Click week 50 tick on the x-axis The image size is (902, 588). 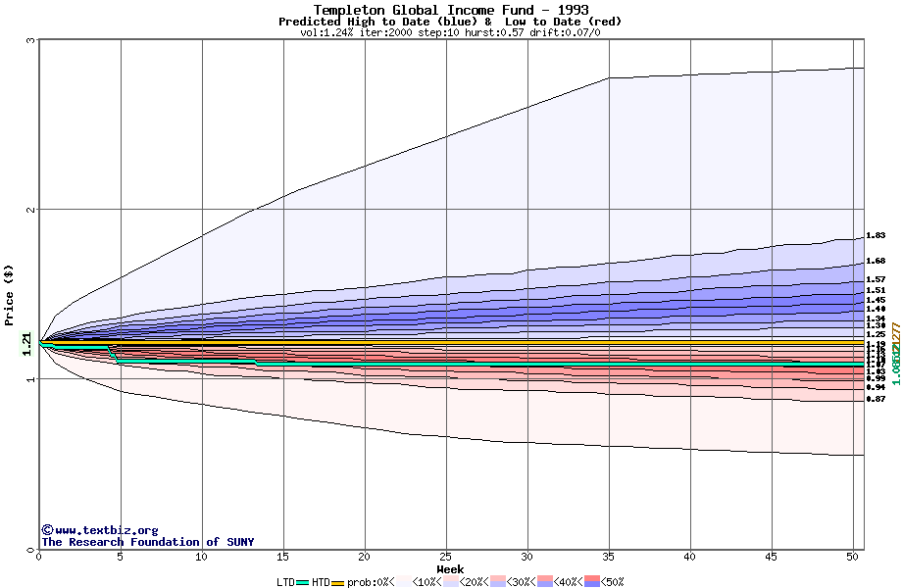853,557
